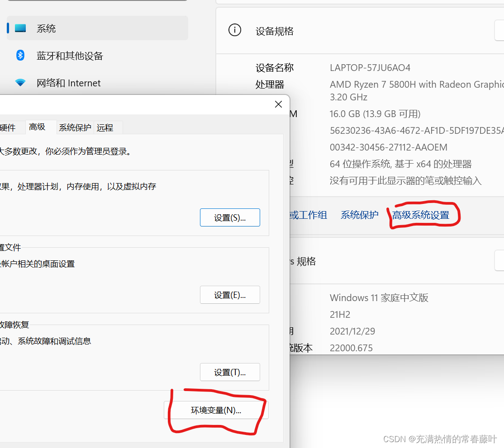This screenshot has width=504, height=448.
Task: Click the Bluetooth icon in Settings sidebar
Action: pyautogui.click(x=20, y=55)
